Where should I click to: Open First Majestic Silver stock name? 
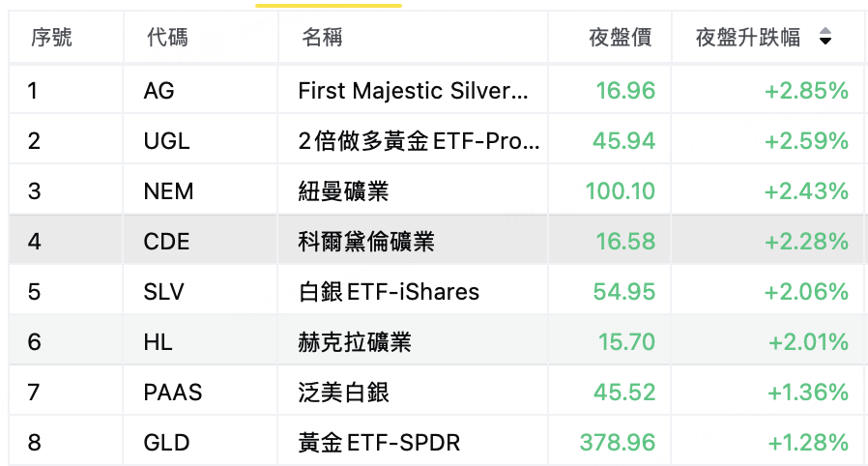point(413,91)
